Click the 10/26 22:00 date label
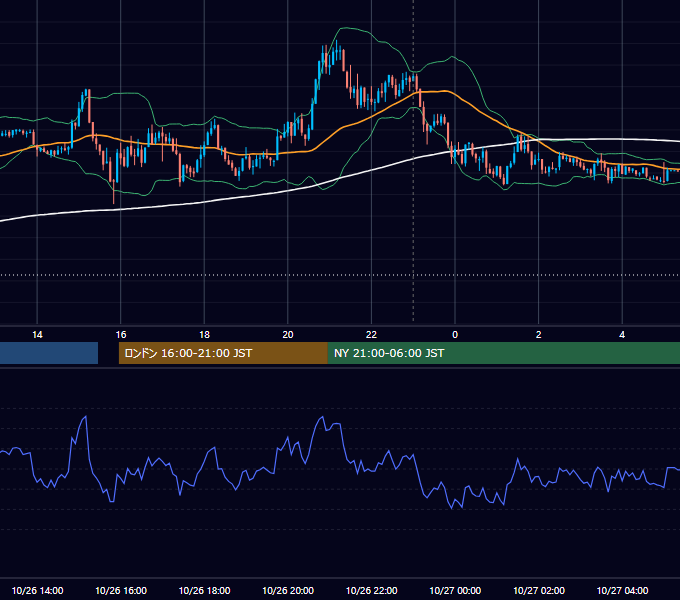Screen dimensions: 680x600 tap(371, 590)
